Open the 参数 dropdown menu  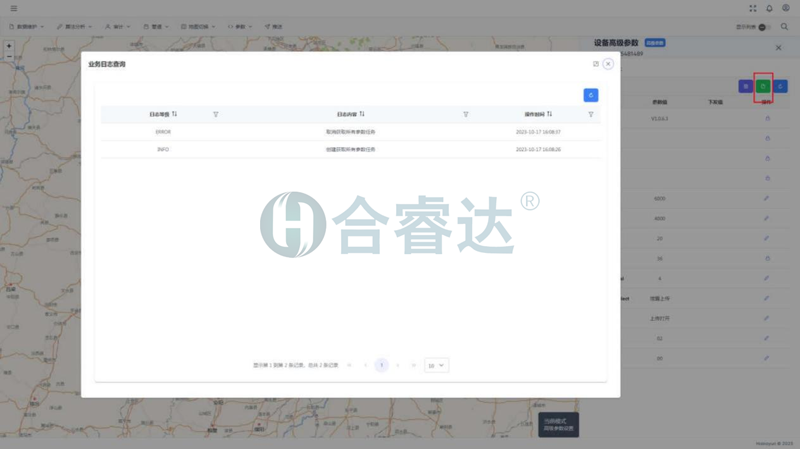click(240, 27)
